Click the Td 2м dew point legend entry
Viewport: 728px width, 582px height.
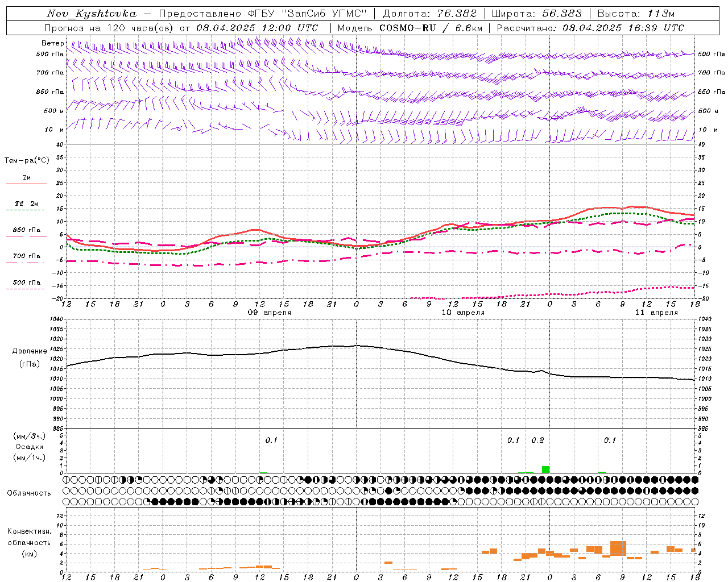(x=26, y=206)
